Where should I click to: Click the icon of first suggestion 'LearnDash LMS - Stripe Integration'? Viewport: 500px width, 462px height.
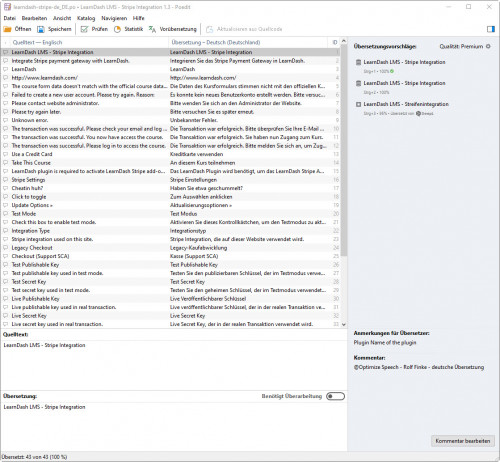358,62
